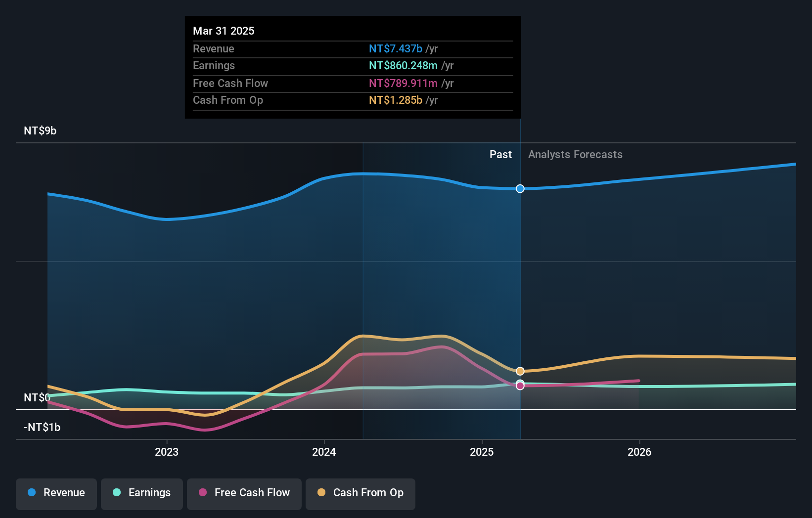Toggle the Cash From Op legend button
Screen dimensions: 812x518
(361, 494)
